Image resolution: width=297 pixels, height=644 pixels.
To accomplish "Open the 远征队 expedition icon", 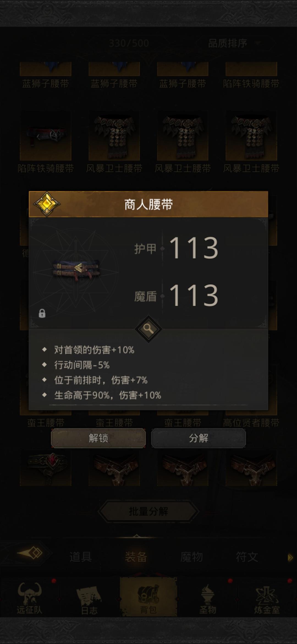I will coord(29,598).
